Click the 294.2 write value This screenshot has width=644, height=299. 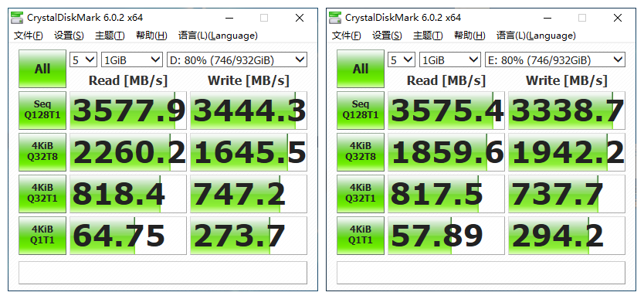(x=567, y=236)
